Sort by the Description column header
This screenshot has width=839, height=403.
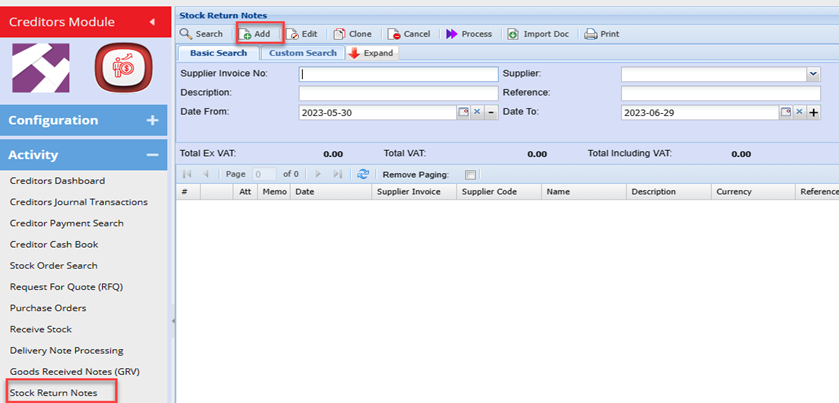[668, 192]
